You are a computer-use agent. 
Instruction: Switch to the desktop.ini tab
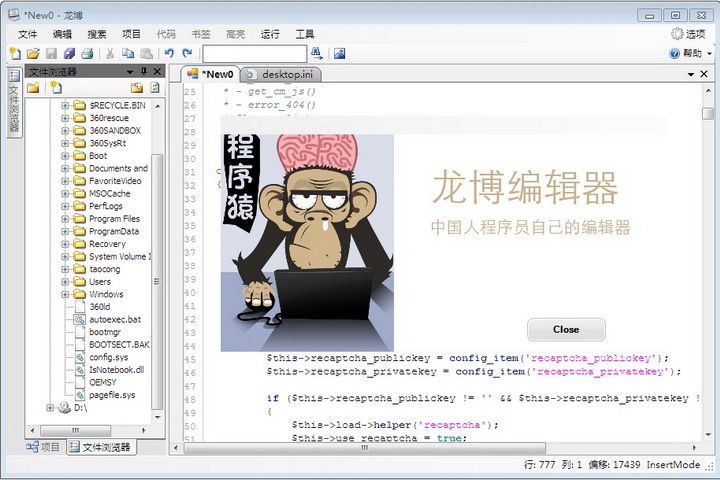pos(285,74)
